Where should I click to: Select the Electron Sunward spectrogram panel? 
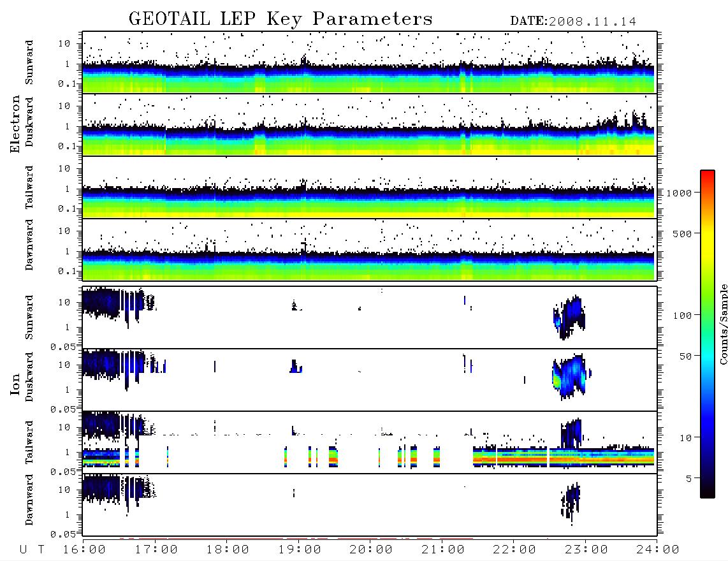coord(370,62)
